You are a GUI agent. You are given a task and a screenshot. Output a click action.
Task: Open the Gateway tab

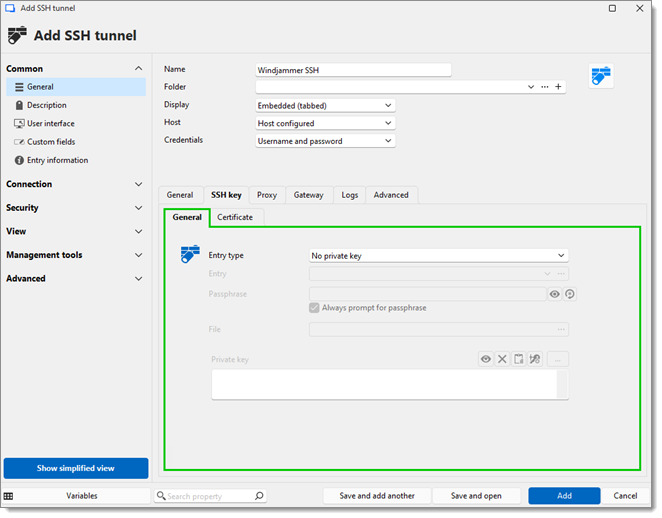point(308,195)
